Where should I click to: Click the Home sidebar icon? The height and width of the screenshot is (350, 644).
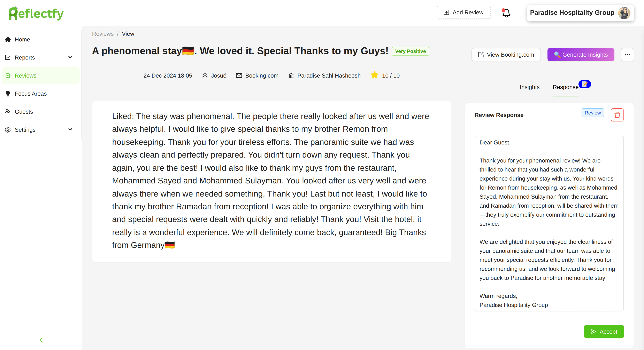point(8,39)
